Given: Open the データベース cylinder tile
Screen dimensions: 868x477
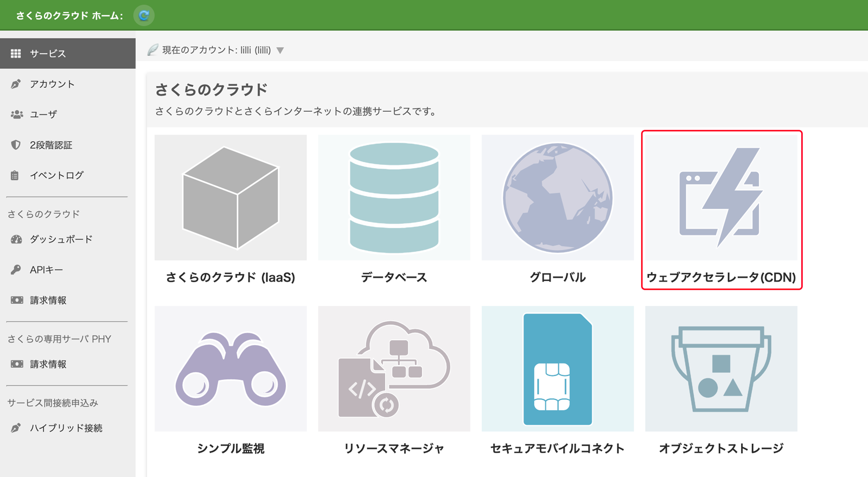Looking at the screenshot, I should click(394, 198).
